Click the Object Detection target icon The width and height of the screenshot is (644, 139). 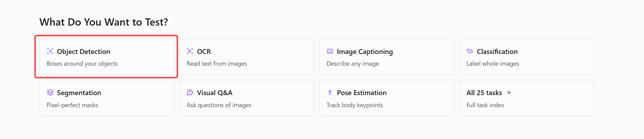50,52
